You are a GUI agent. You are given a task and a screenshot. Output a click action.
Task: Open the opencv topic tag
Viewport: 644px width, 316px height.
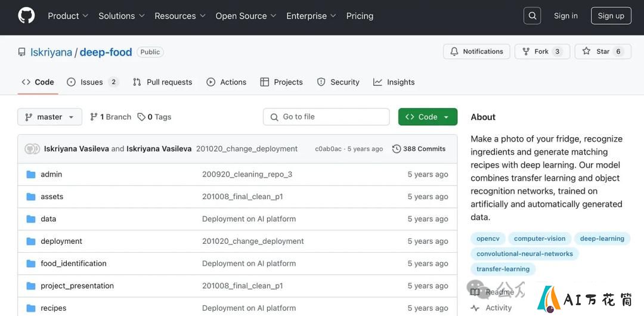point(488,238)
